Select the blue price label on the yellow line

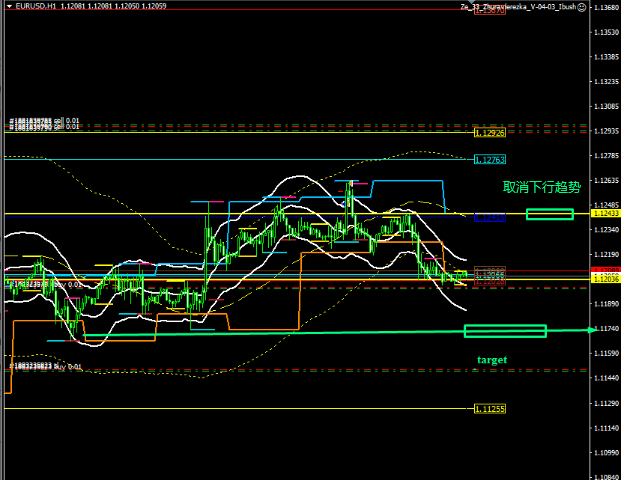tap(490, 216)
